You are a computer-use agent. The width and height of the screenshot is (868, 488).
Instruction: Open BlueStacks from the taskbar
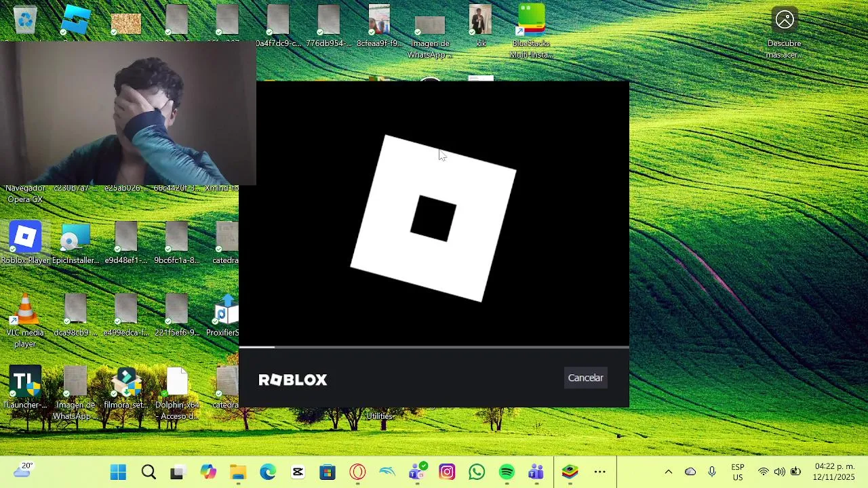[x=570, y=472]
